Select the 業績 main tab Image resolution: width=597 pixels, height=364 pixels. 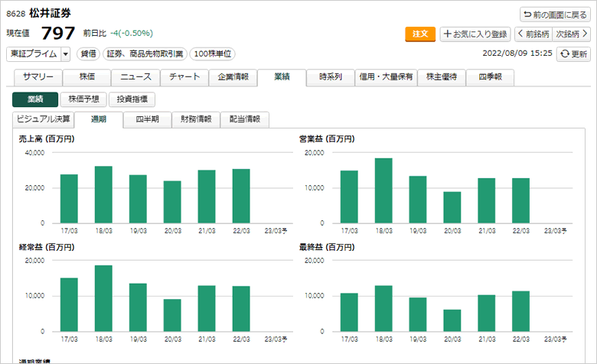click(282, 77)
